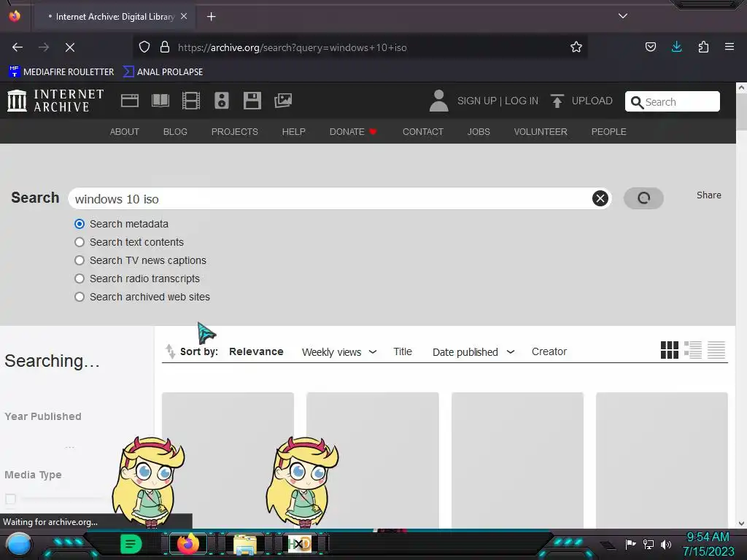Open the PROJECTS menu item
This screenshot has width=747, height=560.
click(234, 132)
